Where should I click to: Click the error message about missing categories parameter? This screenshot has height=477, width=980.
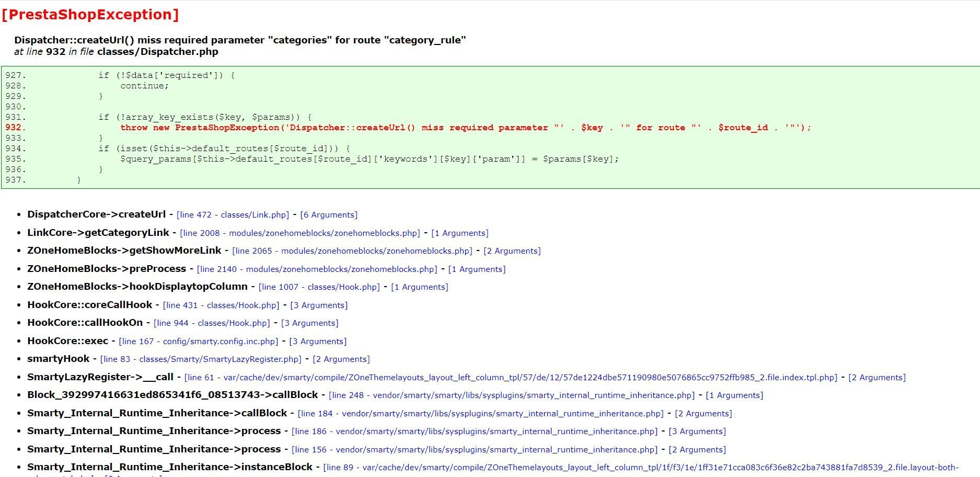pos(240,40)
